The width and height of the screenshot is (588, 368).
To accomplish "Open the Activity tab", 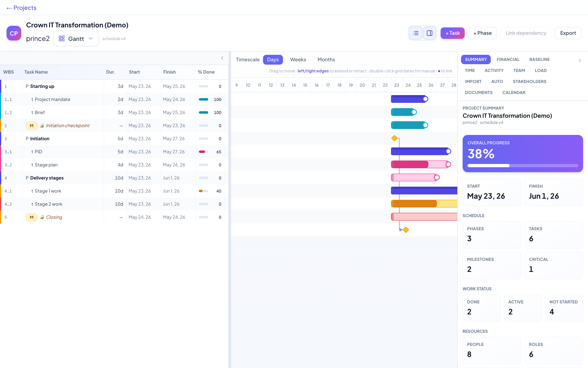I will pyautogui.click(x=494, y=71).
